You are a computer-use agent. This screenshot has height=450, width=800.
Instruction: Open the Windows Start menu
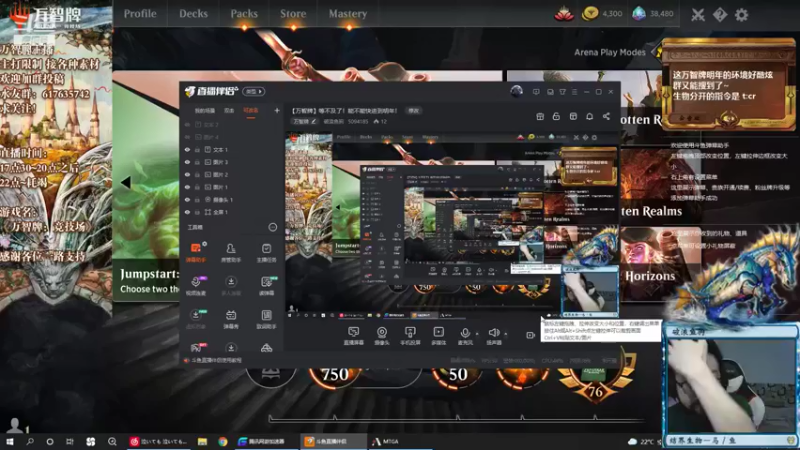coord(10,441)
